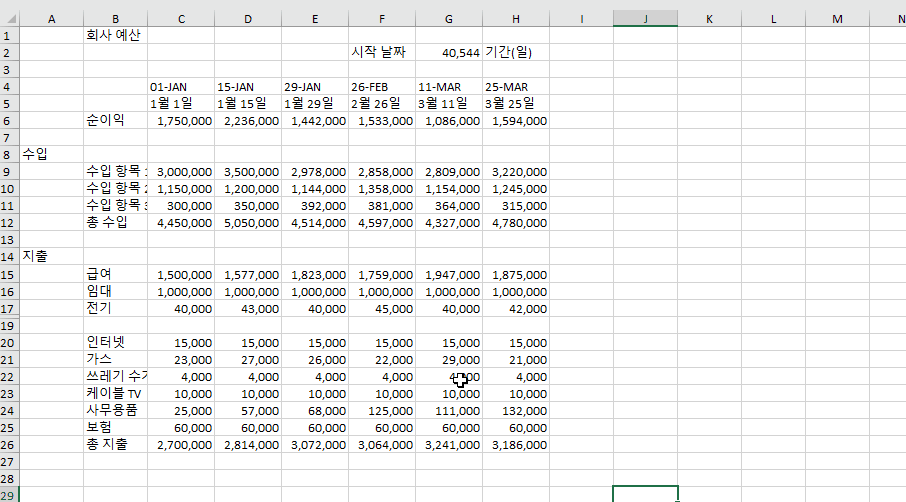The width and height of the screenshot is (906, 502).
Task: Select gas value 29,000
Action: coord(449,359)
